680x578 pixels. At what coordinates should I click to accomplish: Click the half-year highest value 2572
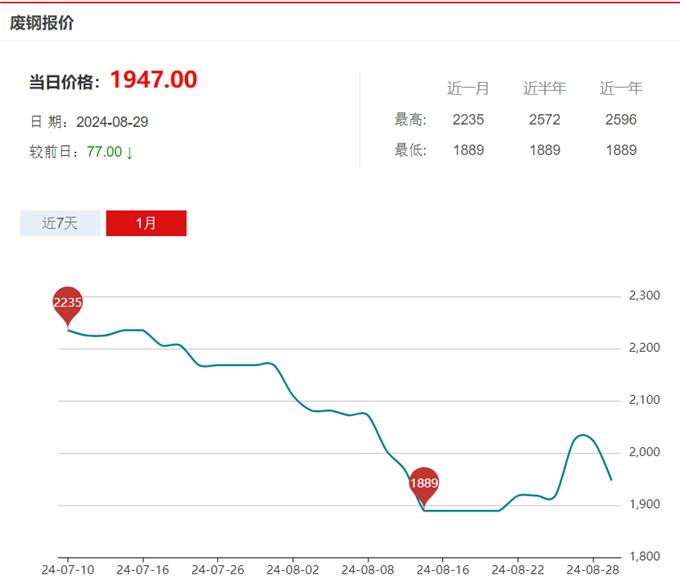[x=544, y=120]
